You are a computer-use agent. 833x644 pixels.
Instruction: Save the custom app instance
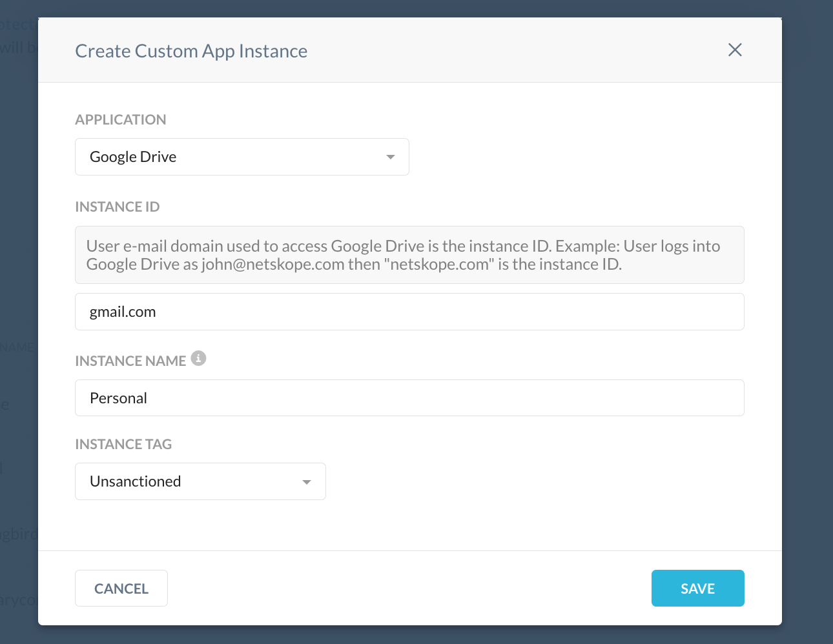pyautogui.click(x=697, y=589)
